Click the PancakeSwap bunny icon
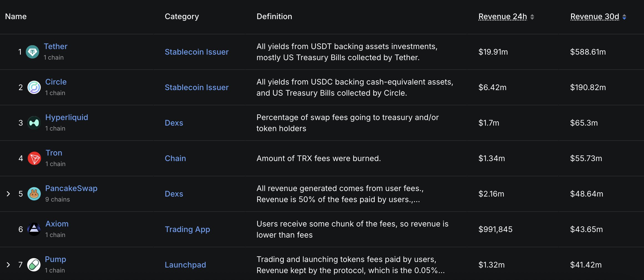 pos(34,194)
